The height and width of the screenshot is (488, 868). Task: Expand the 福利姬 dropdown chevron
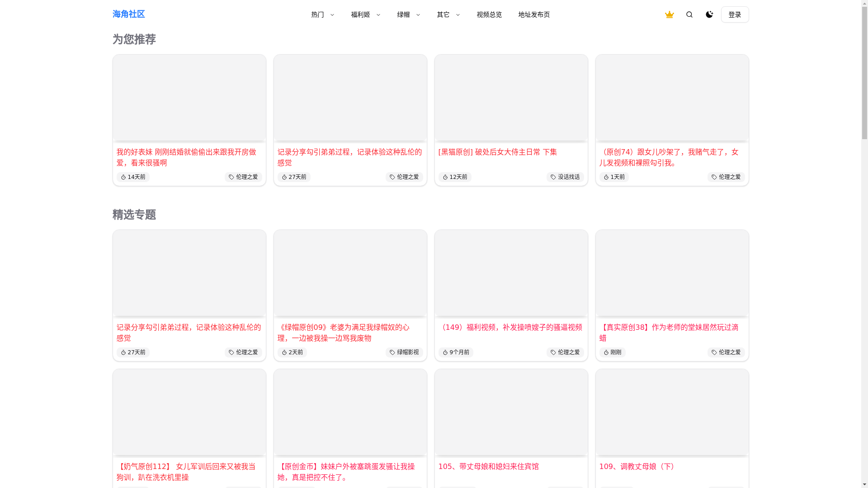[378, 15]
